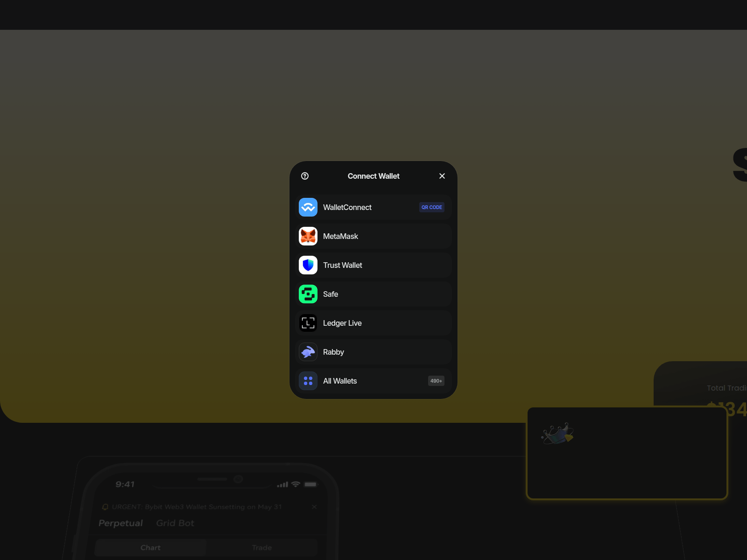Select the Trade tab
The height and width of the screenshot is (560, 747).
pyautogui.click(x=261, y=547)
